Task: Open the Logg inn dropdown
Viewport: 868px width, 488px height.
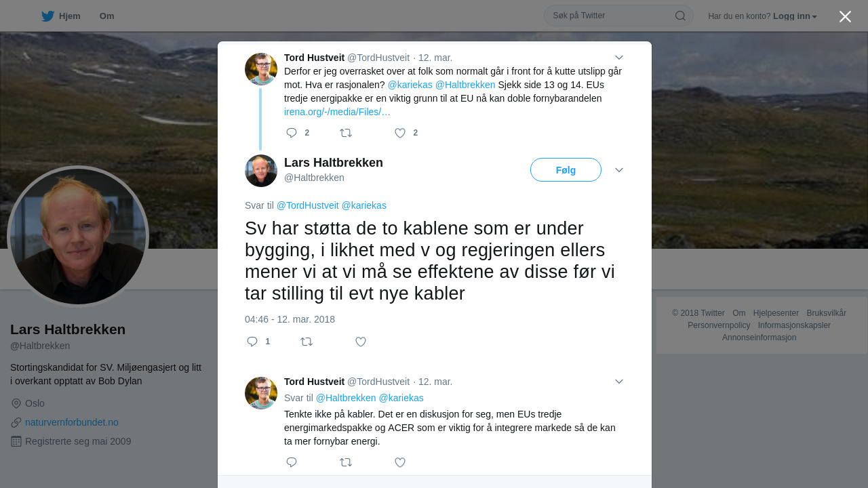Action: pyautogui.click(x=795, y=16)
